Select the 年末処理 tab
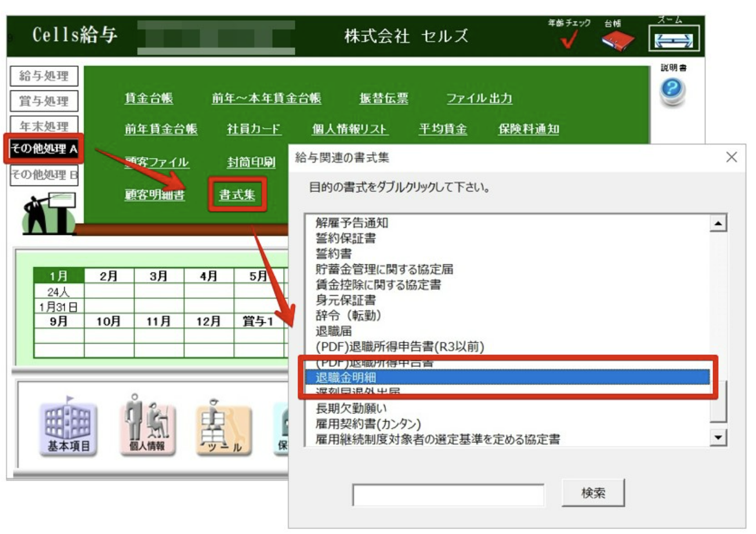This screenshot has width=756, height=534. click(44, 126)
